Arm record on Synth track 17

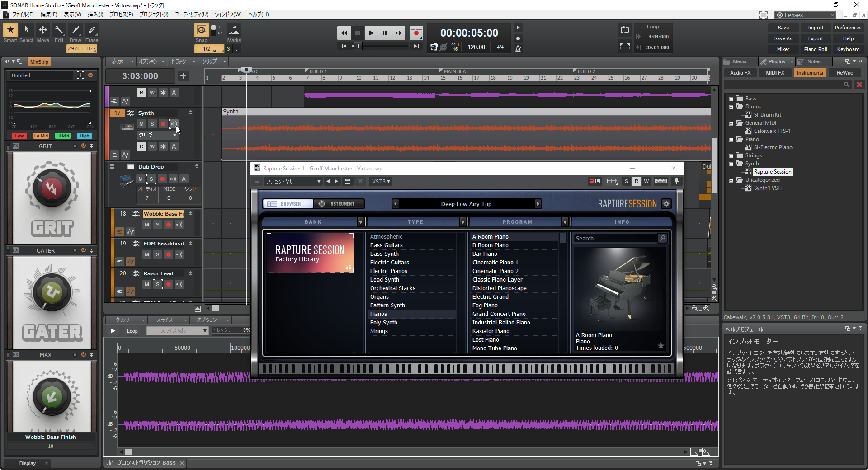tap(163, 124)
